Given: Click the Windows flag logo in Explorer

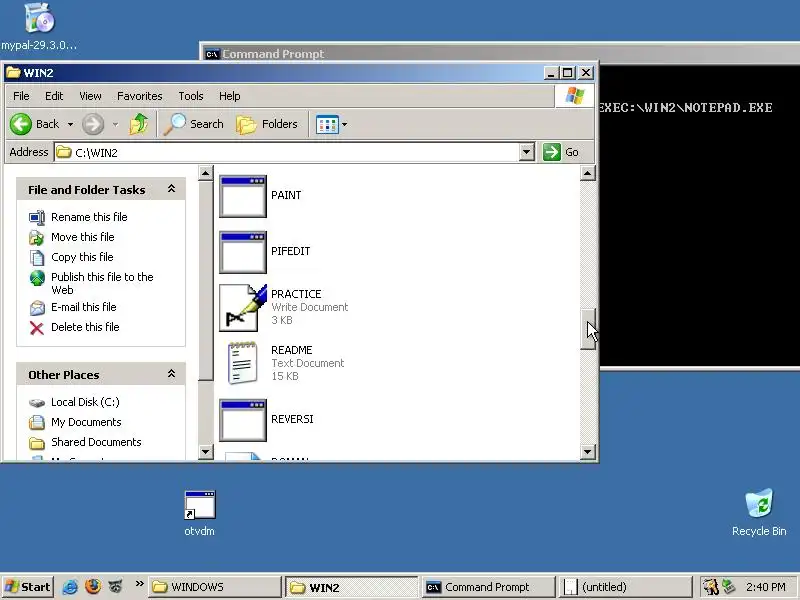Looking at the screenshot, I should click(574, 96).
